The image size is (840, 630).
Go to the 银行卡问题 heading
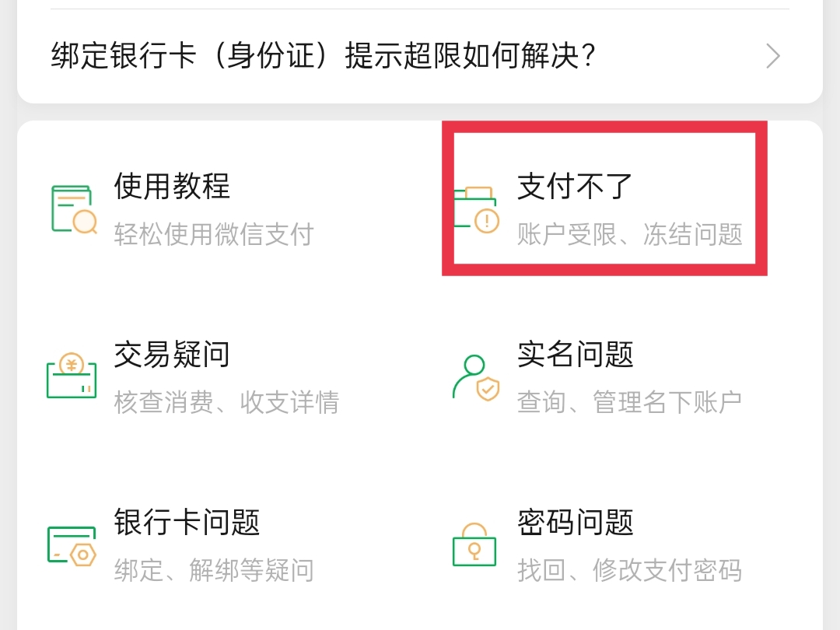click(x=187, y=523)
